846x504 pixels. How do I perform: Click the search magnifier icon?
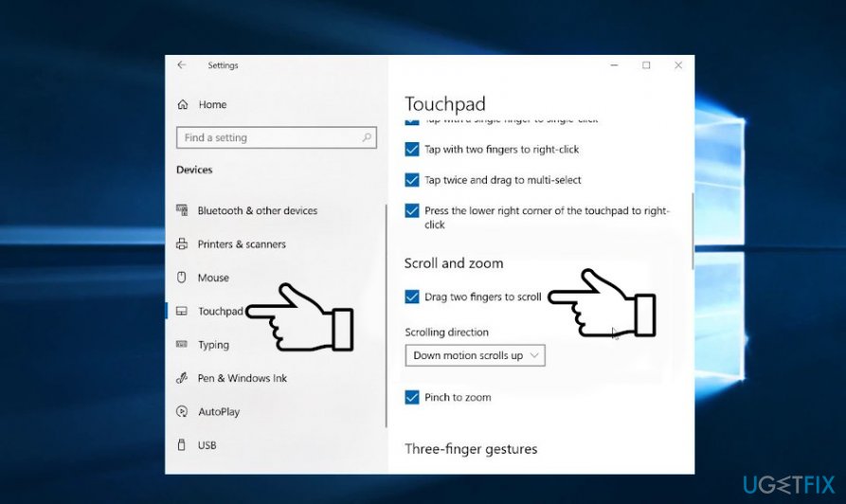367,137
